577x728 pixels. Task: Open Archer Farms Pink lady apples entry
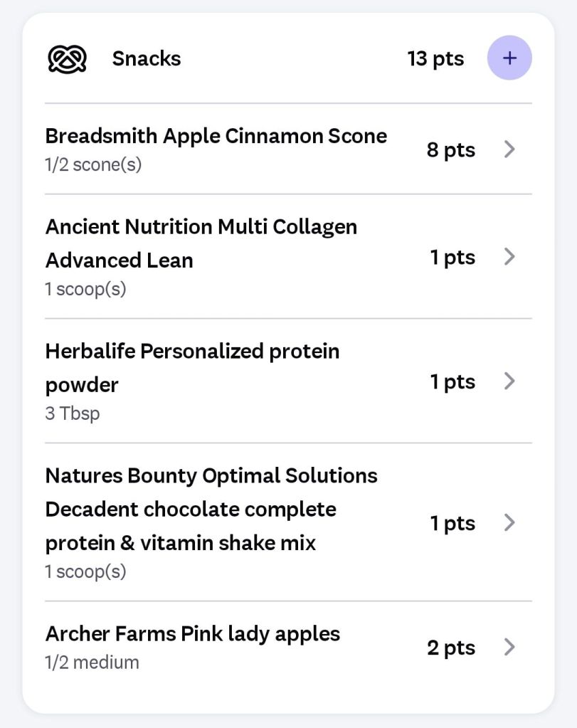[x=193, y=634]
